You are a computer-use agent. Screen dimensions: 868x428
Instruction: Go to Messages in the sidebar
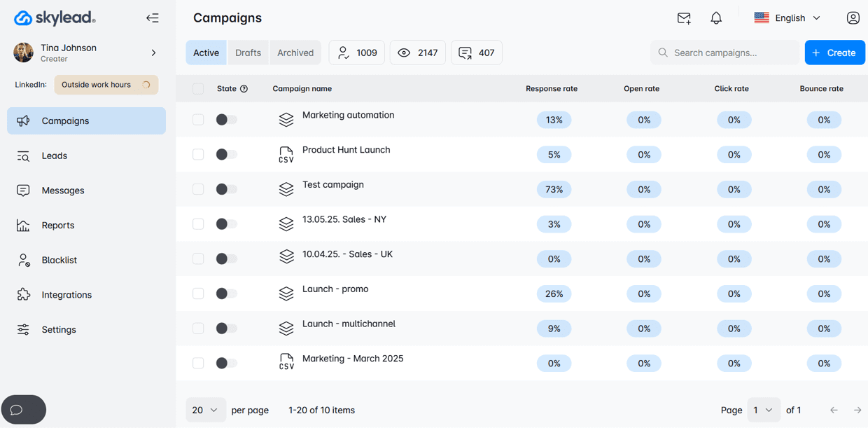[x=62, y=190]
